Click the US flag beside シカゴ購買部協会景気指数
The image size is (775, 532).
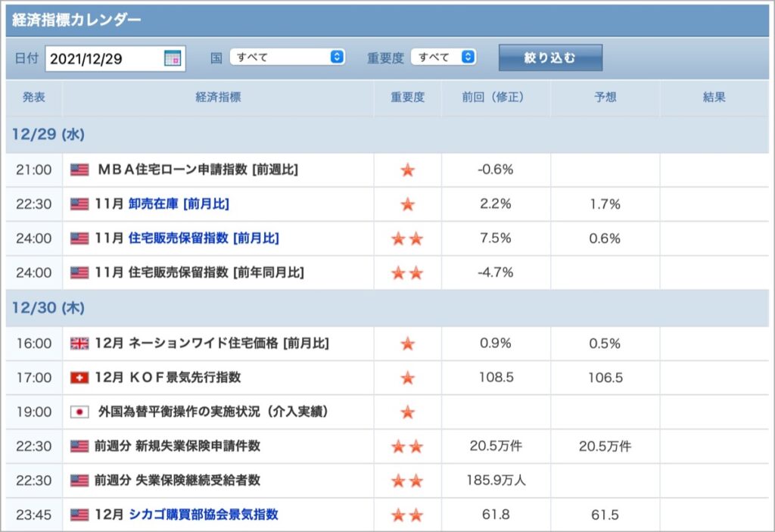click(79, 515)
